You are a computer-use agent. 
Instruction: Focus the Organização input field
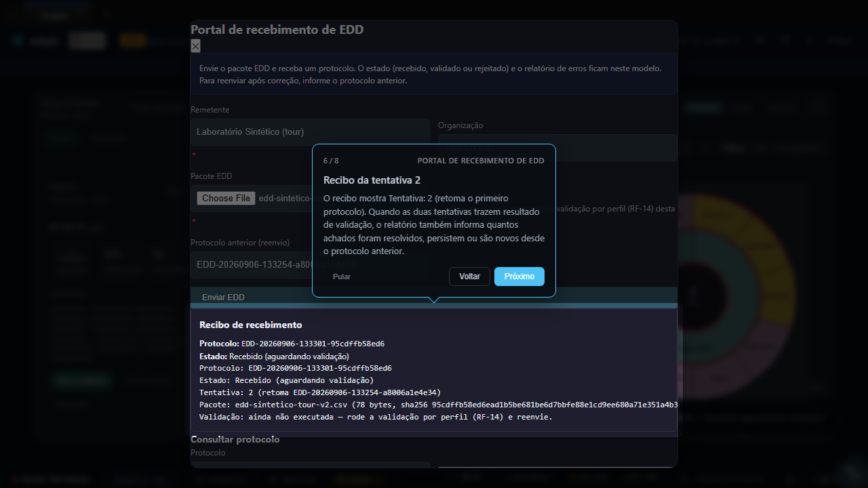pos(557,148)
